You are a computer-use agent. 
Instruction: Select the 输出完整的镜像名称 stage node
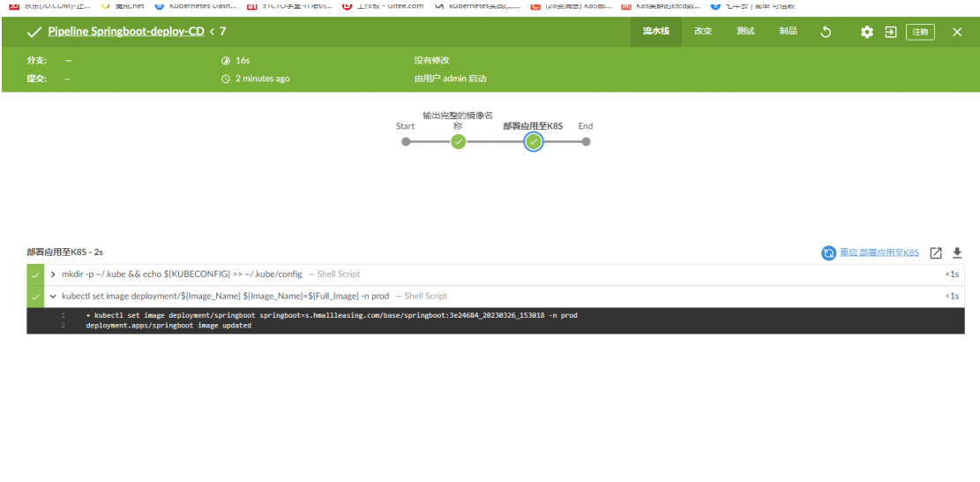[458, 141]
